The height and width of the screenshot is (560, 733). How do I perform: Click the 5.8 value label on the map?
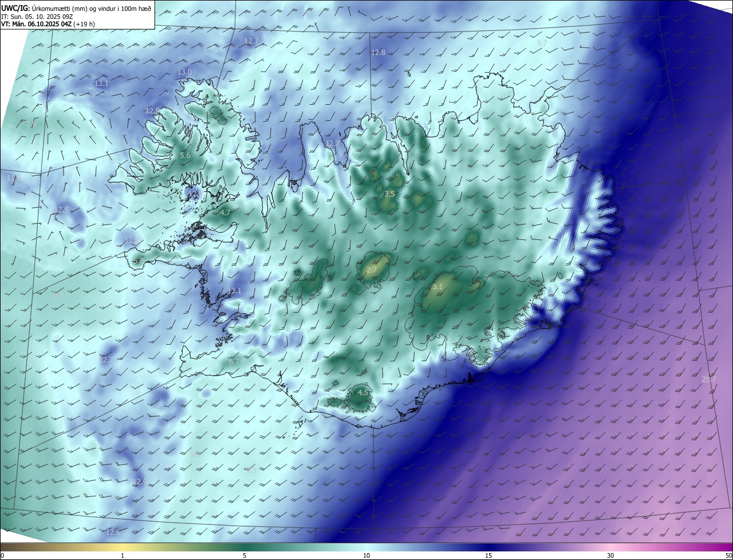(138, 261)
